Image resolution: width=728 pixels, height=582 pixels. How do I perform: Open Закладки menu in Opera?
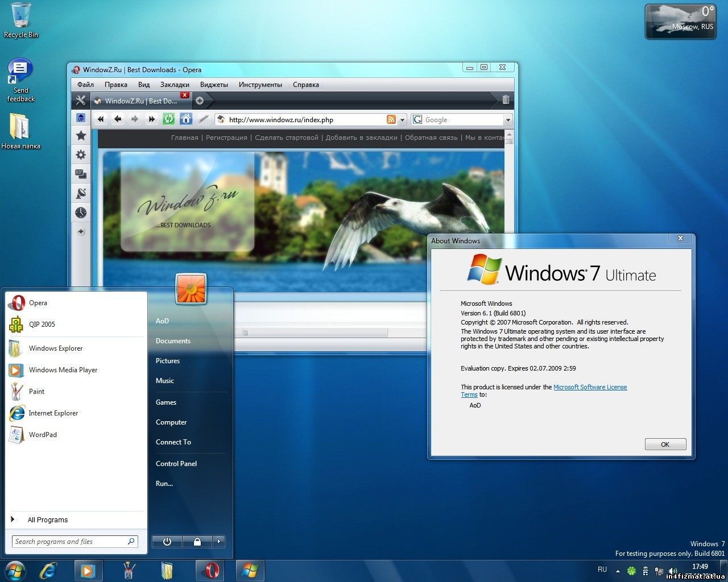(175, 85)
